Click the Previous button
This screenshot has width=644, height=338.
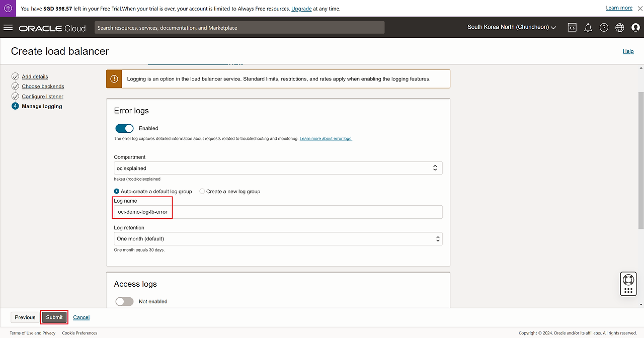point(25,317)
